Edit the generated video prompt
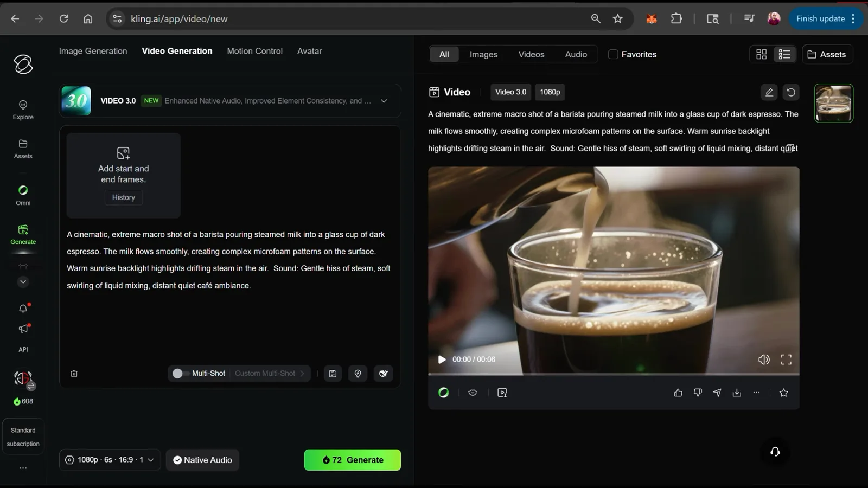This screenshot has height=488, width=868. click(769, 92)
